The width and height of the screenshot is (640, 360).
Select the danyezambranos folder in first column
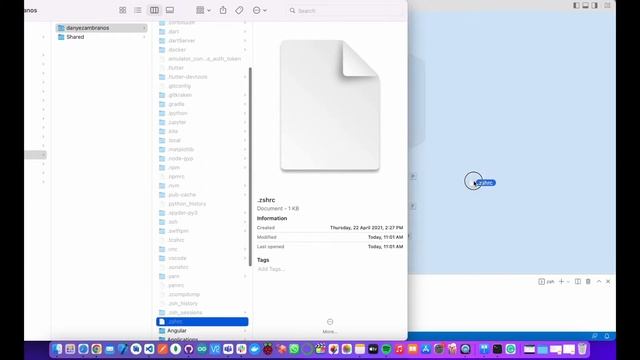coord(101,28)
